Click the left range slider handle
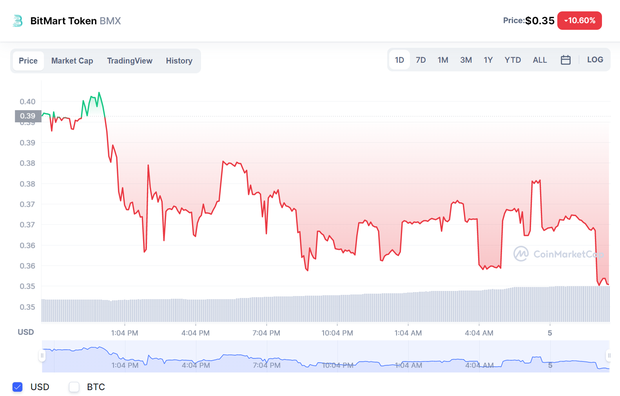 [x=42, y=356]
